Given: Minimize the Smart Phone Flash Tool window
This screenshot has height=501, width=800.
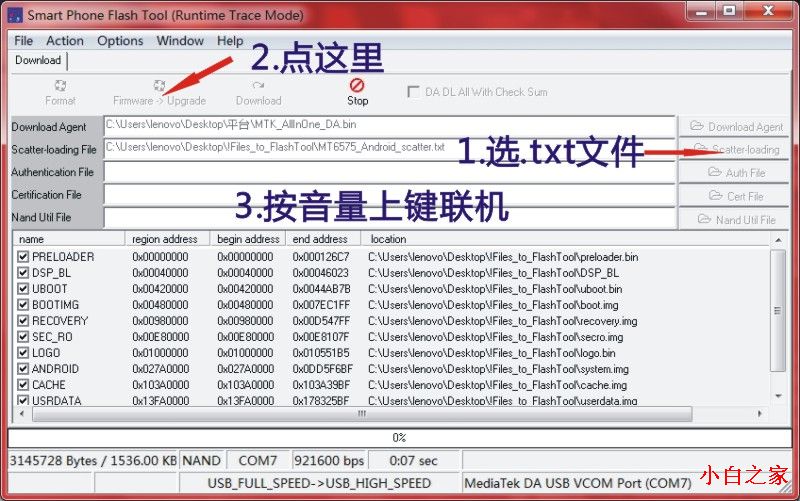Looking at the screenshot, I should point(702,11).
